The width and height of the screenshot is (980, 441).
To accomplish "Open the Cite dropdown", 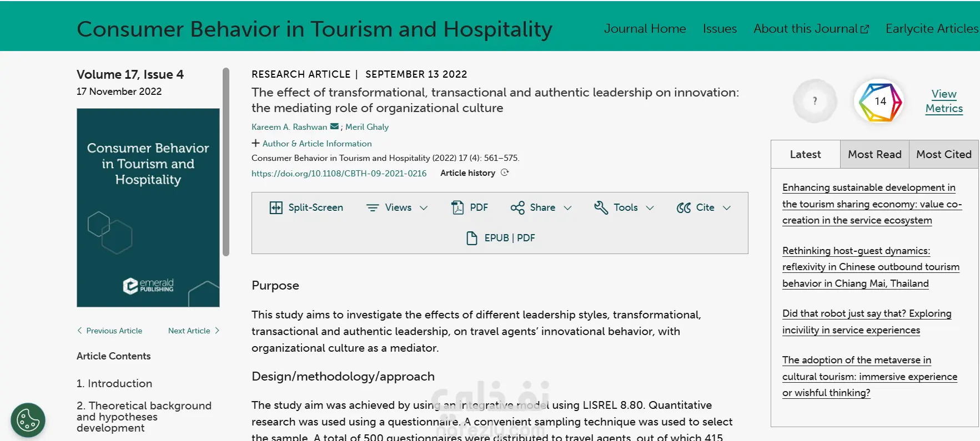I will (x=704, y=207).
